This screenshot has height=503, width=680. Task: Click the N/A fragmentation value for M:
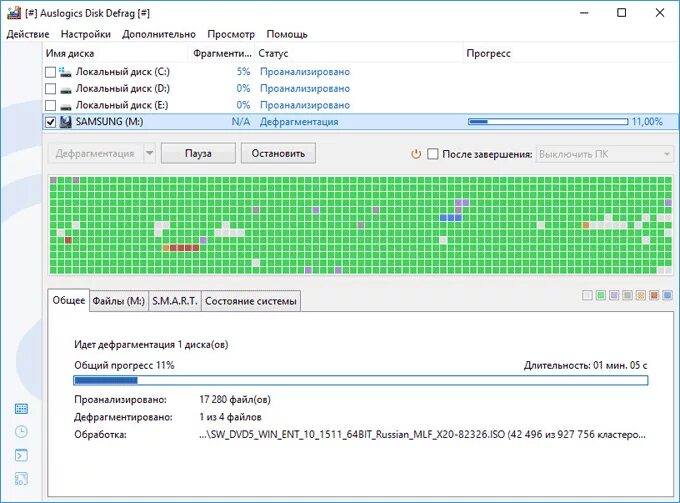pyautogui.click(x=241, y=122)
